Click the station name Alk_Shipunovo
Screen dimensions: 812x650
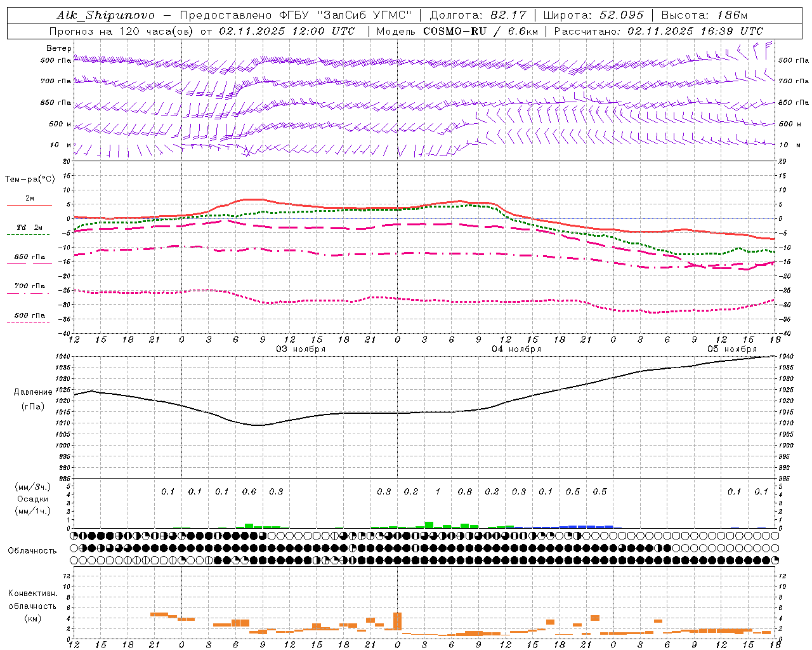tap(105, 15)
